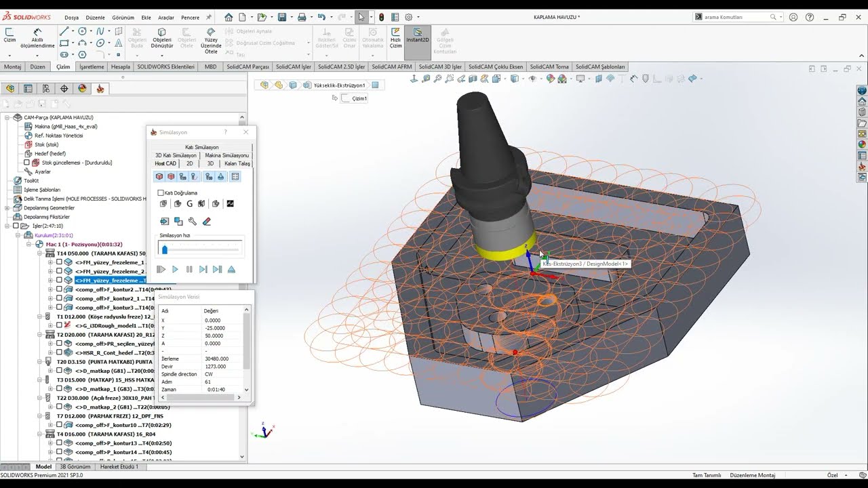Open the Dosya menu
This screenshot has width=868, height=488.
(x=71, y=18)
